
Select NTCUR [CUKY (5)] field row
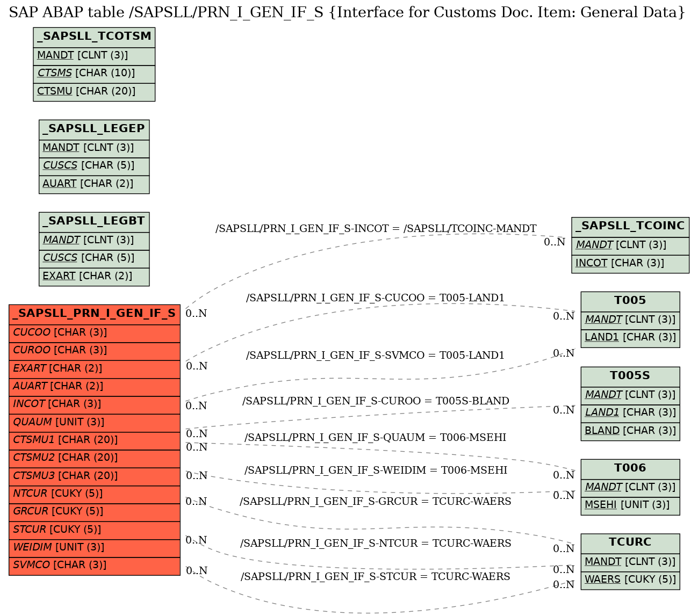(95, 495)
